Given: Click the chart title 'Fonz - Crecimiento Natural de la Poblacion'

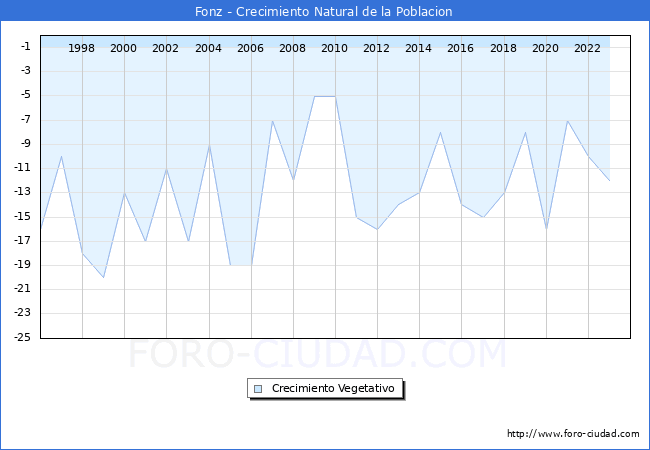Looking at the screenshot, I should [323, 11].
